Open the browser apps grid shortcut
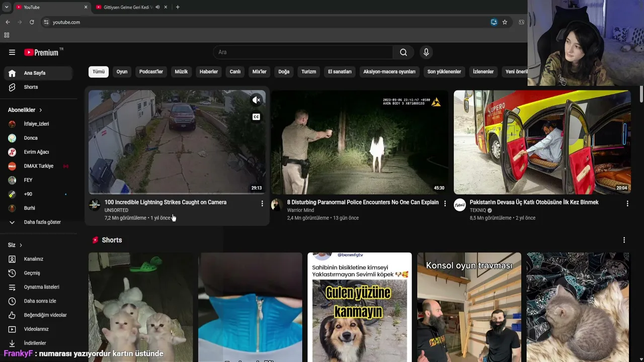 coord(7,35)
